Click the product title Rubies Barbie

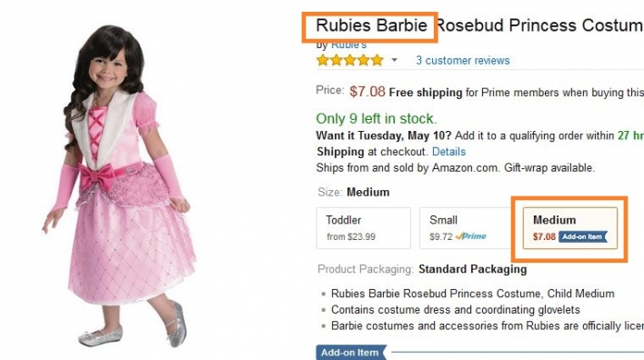(371, 25)
